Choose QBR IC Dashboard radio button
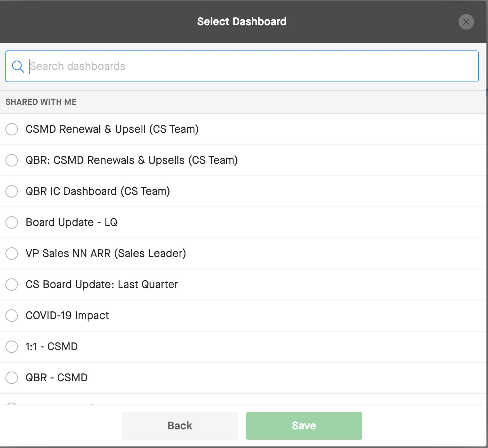 point(12,191)
